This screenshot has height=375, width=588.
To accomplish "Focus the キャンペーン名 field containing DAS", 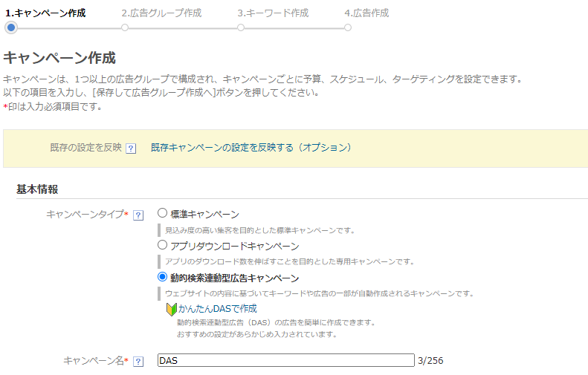I will [285, 360].
